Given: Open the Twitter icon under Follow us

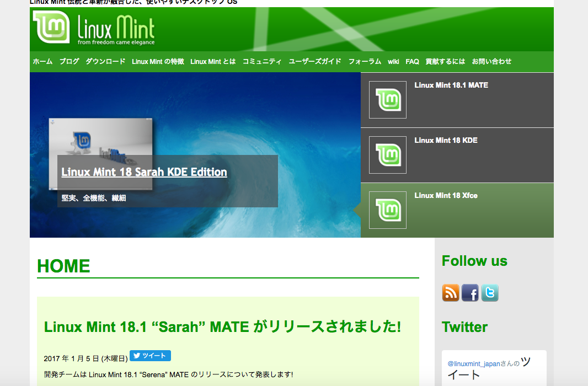Looking at the screenshot, I should coord(490,293).
